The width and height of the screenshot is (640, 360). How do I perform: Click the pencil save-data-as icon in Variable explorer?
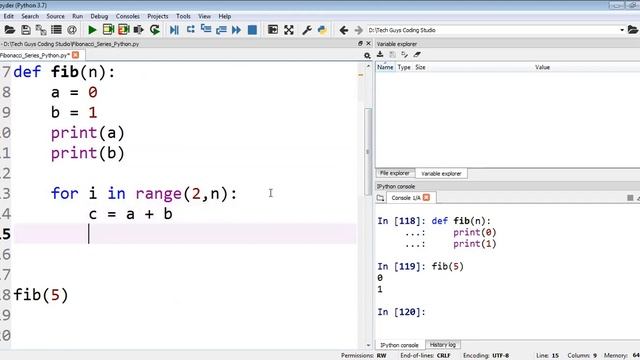(x=404, y=54)
